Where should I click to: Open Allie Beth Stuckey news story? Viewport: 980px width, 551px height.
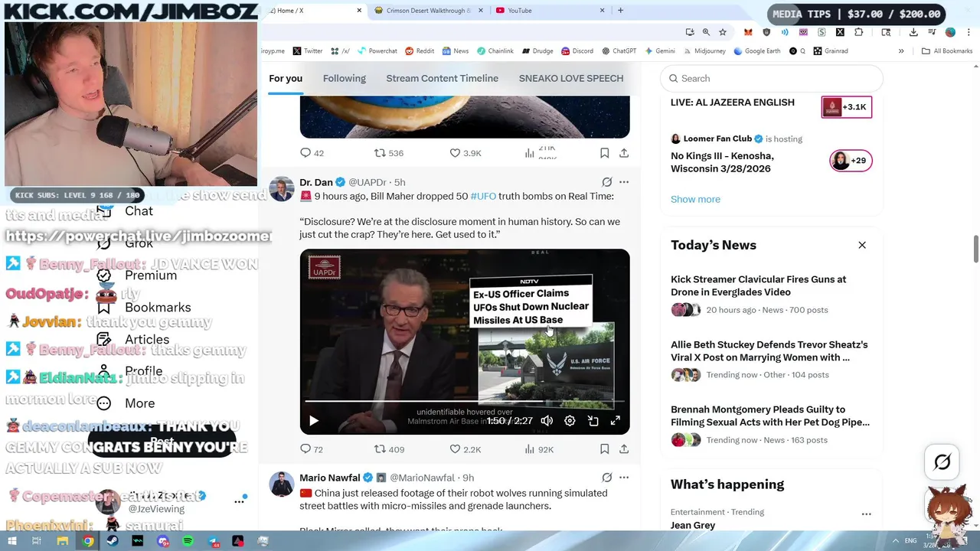point(771,360)
